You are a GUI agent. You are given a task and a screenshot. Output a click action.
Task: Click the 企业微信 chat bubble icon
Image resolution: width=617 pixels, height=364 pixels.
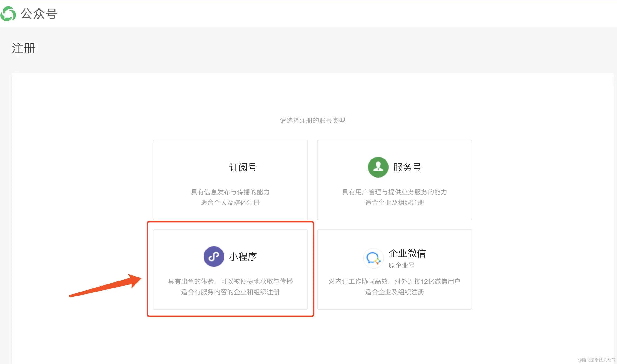click(x=373, y=258)
